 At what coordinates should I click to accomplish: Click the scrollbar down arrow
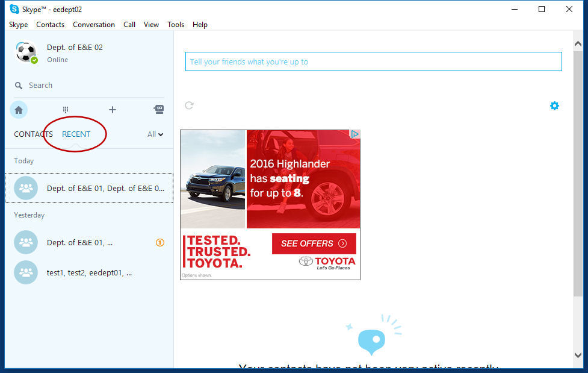(x=578, y=355)
